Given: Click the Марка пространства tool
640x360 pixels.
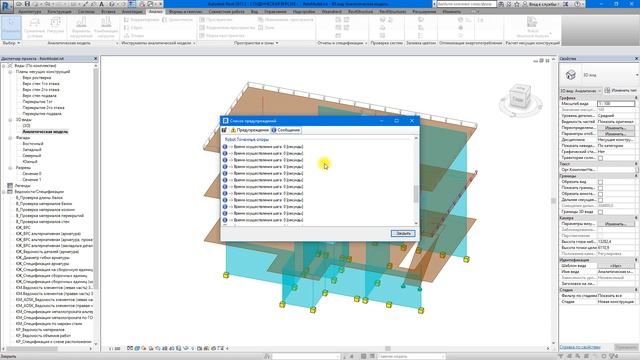Looking at the screenshot, I should click(222, 36).
